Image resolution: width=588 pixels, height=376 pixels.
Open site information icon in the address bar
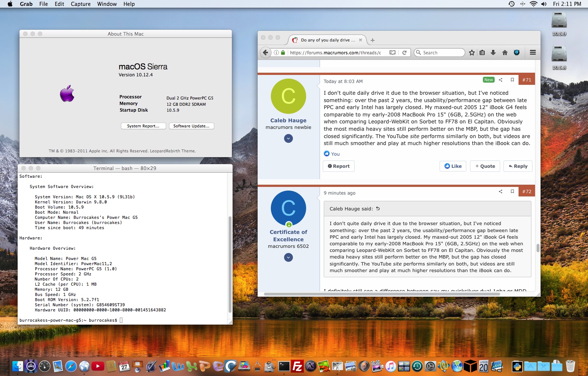pos(276,53)
